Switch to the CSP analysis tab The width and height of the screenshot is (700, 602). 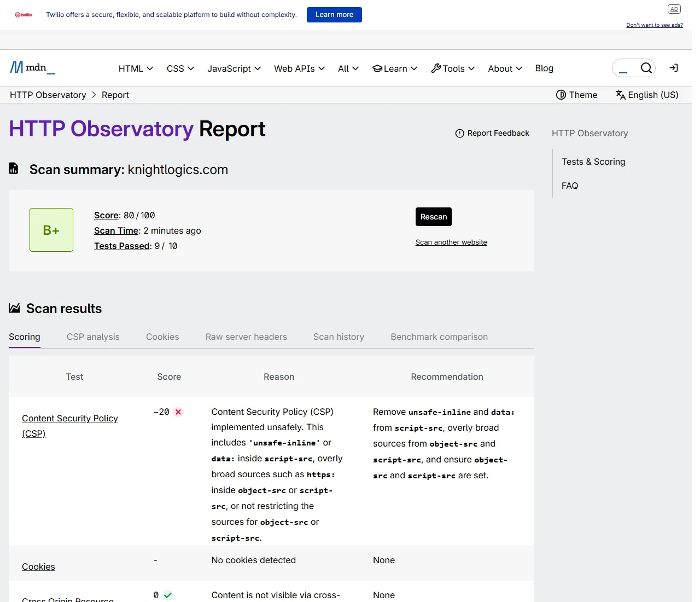(93, 337)
